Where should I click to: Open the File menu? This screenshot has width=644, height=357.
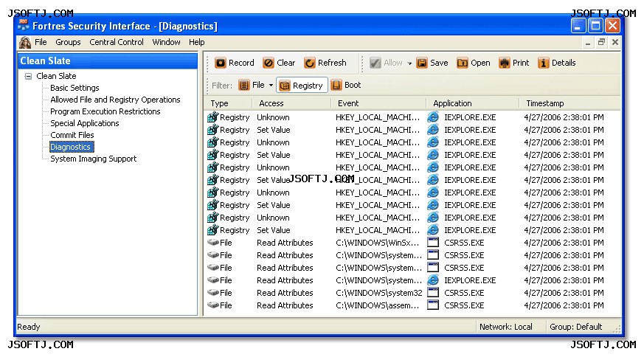click(x=41, y=42)
